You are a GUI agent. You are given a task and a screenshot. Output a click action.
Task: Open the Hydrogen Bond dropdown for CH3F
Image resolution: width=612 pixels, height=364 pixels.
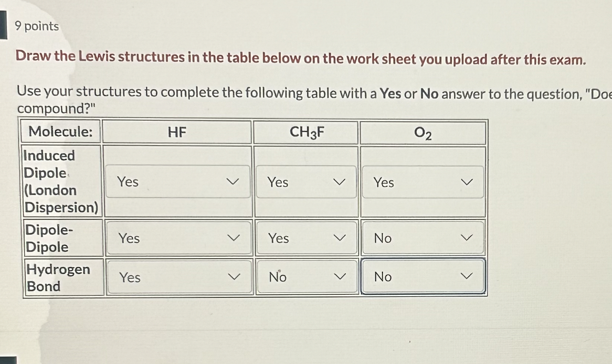coord(306,277)
